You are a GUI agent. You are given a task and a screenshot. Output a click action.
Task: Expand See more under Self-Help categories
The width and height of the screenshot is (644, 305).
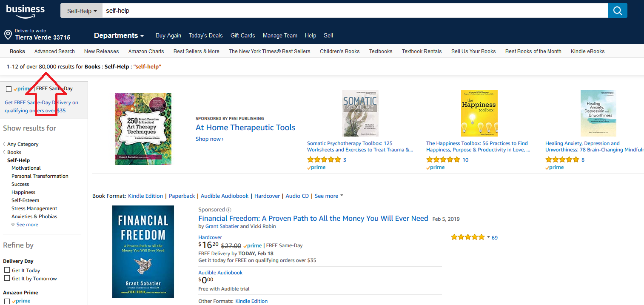tap(25, 225)
